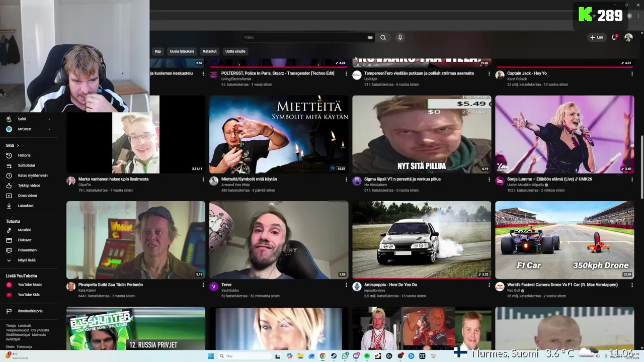Open options menu for Mietteitä/Symbolit video
Screen dimensions: 644x362
point(346,179)
